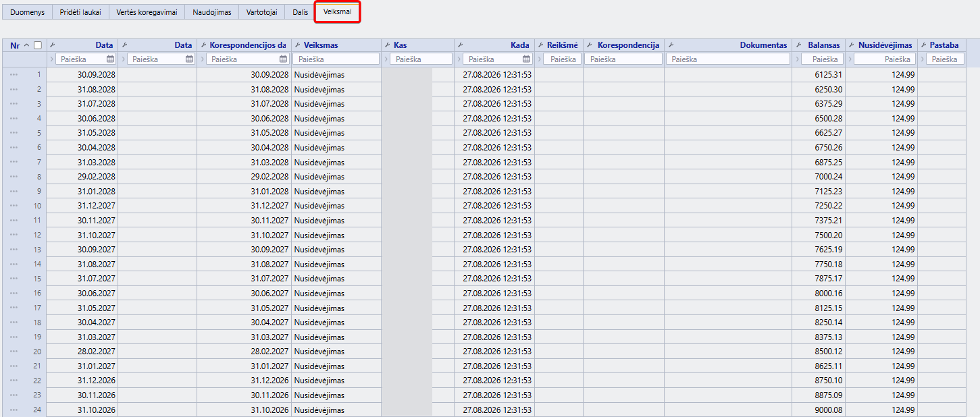Open the wrench settings of Korespondencijos da column

(x=204, y=45)
